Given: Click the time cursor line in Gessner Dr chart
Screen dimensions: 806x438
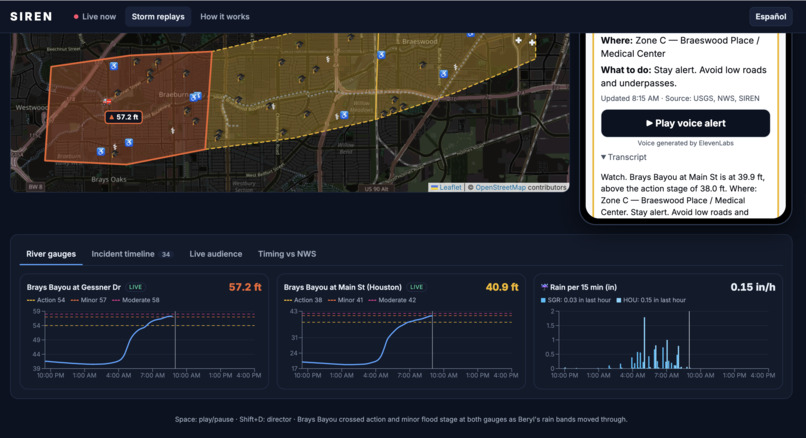Looking at the screenshot, I should (x=175, y=340).
